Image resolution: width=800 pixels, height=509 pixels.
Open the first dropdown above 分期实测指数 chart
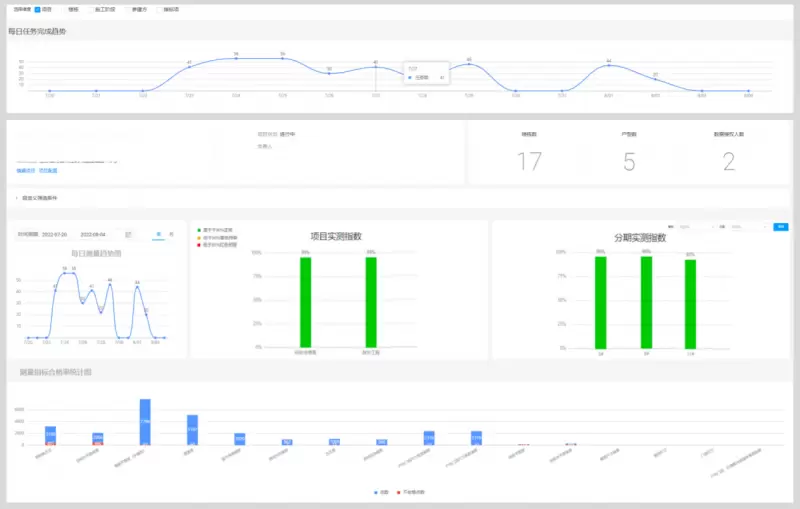coord(696,227)
